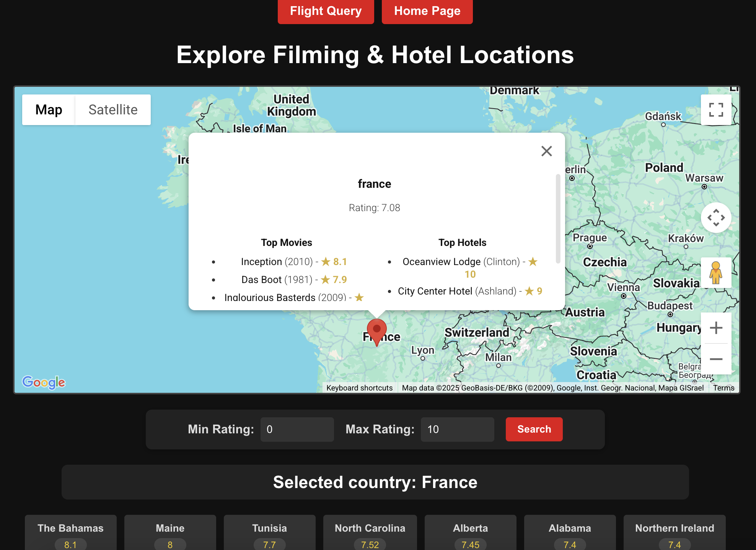This screenshot has width=756, height=550.
Task: Select the Map view type
Action: tap(49, 110)
